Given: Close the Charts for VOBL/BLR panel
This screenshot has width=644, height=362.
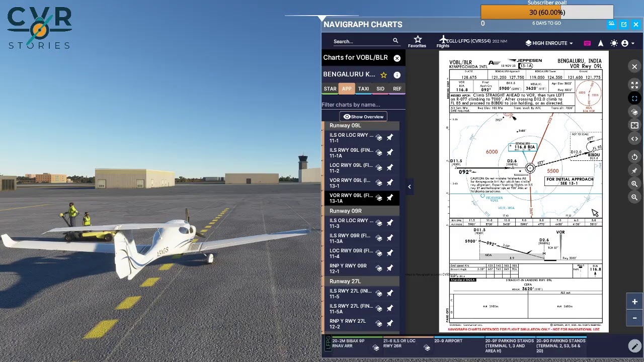Looking at the screenshot, I should [397, 58].
